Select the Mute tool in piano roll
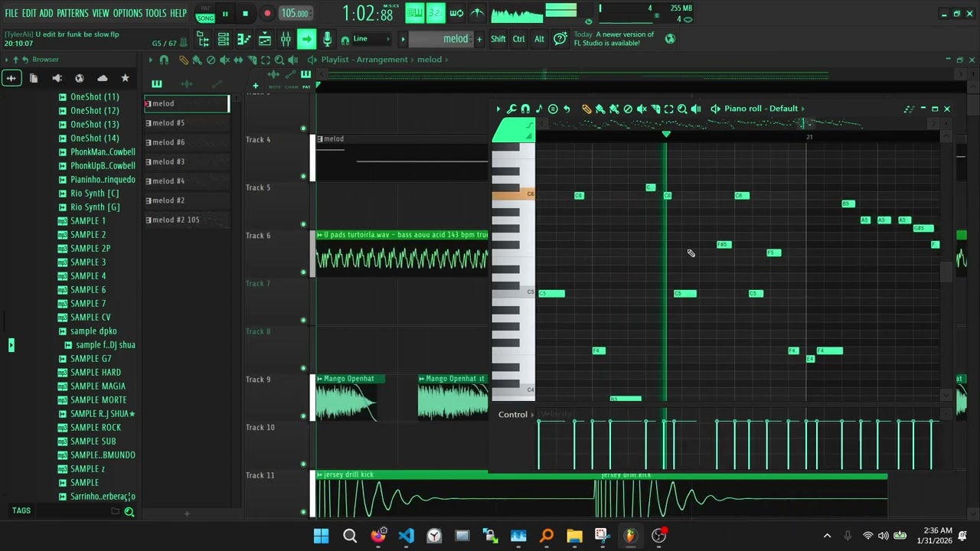980x551 pixels. (x=642, y=109)
